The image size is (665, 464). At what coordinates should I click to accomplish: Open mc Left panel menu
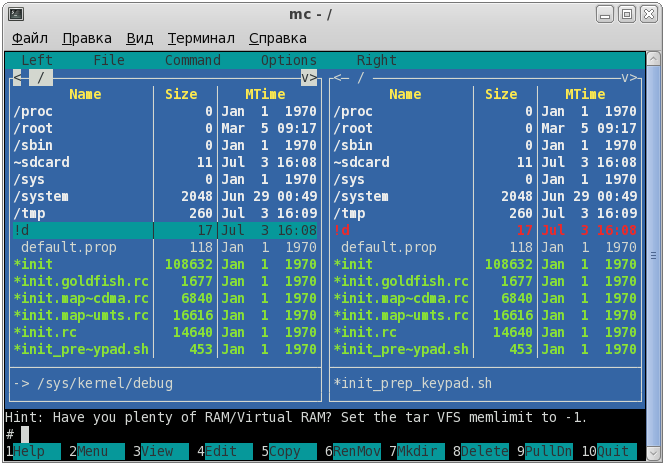point(37,60)
